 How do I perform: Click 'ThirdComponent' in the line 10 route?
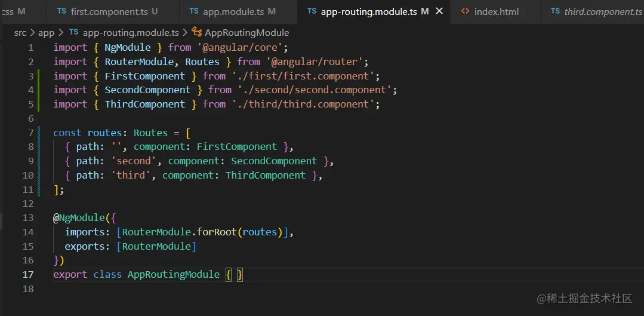(x=266, y=176)
